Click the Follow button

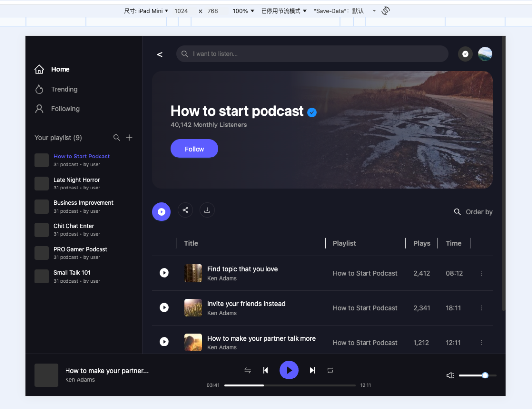tap(194, 149)
